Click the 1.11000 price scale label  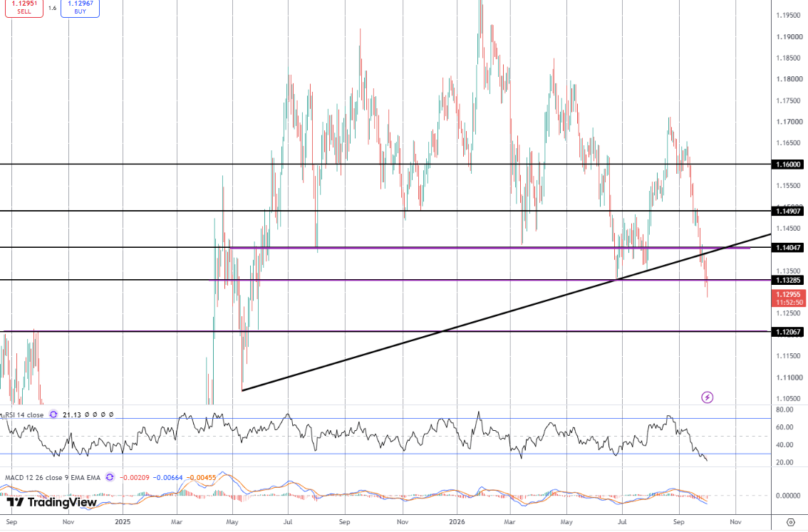[x=789, y=377]
